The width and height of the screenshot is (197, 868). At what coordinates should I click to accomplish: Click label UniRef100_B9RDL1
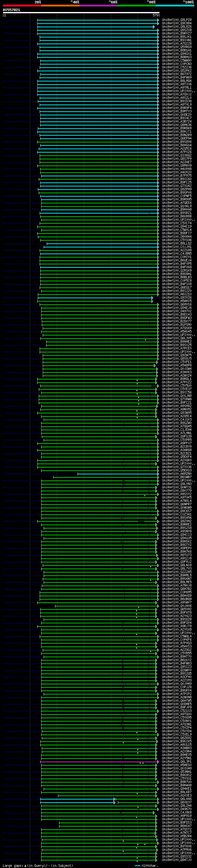click(177, 379)
